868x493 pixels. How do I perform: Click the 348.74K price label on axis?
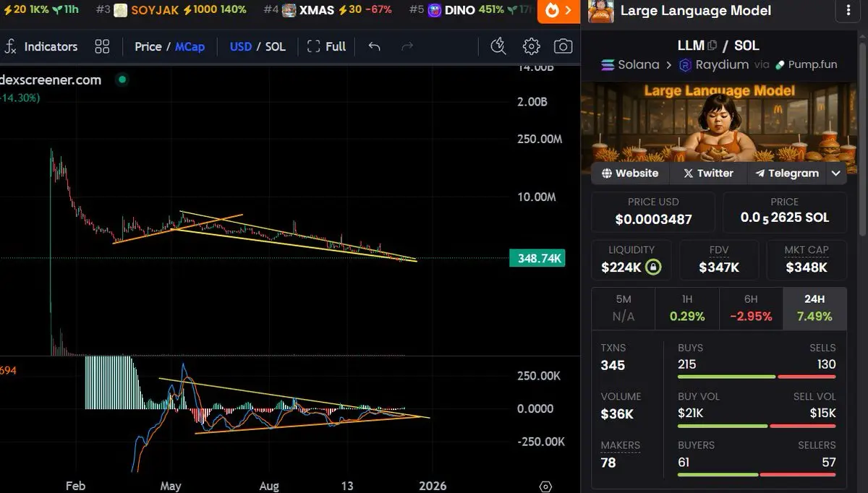point(537,258)
